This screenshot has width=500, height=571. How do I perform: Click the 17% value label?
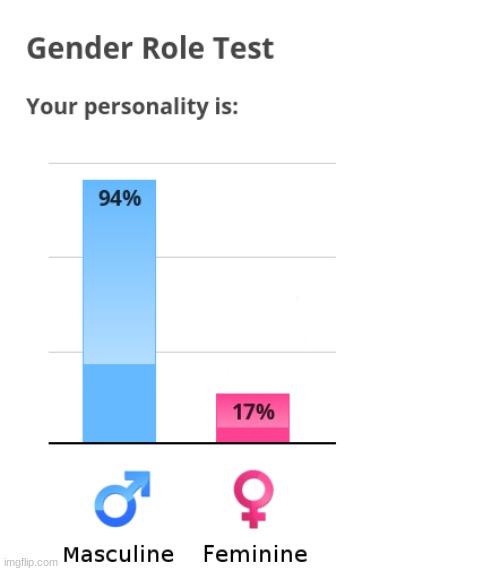[x=254, y=412]
